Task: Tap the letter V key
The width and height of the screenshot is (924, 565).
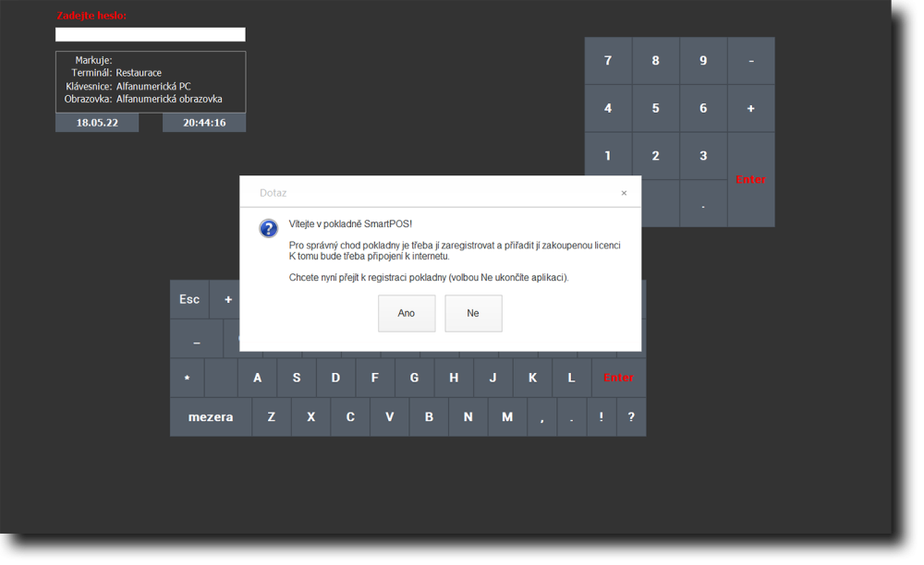Action: pyautogui.click(x=390, y=417)
